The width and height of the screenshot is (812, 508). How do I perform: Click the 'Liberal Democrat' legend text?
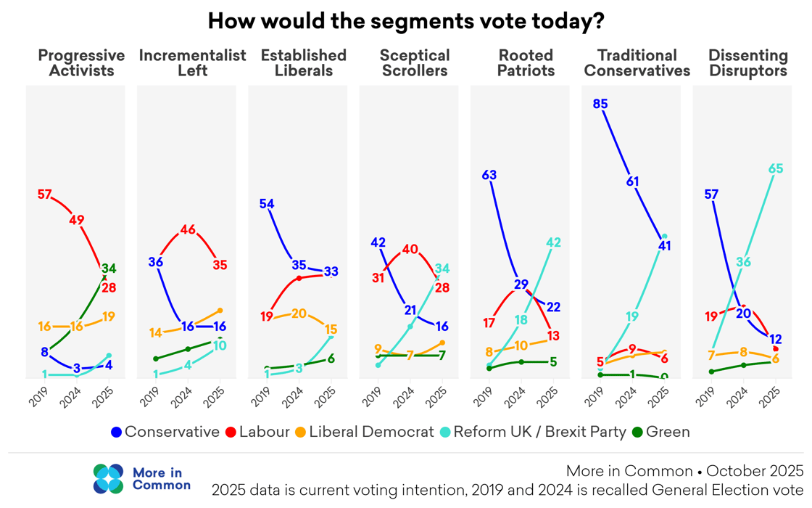pyautogui.click(x=371, y=432)
